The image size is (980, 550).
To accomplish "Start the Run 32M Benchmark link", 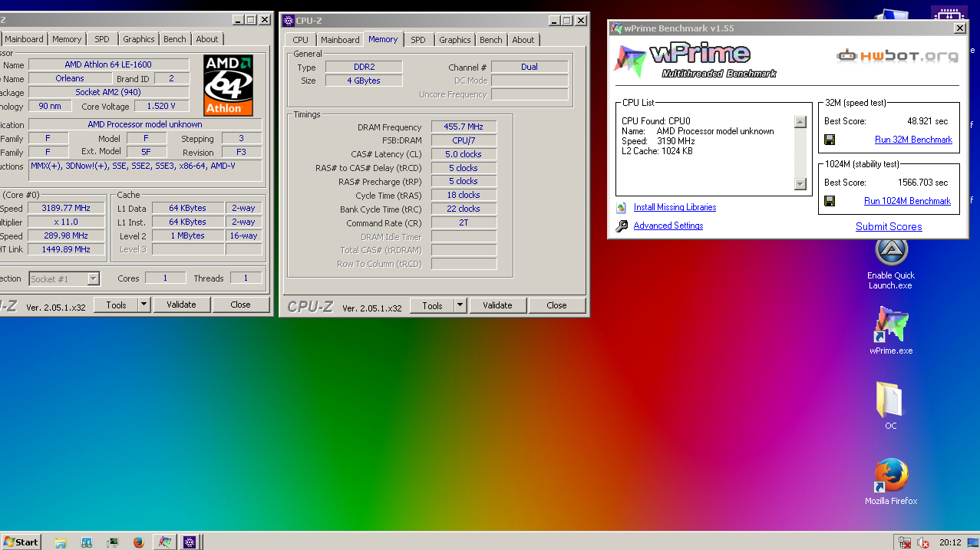I will click(x=913, y=140).
